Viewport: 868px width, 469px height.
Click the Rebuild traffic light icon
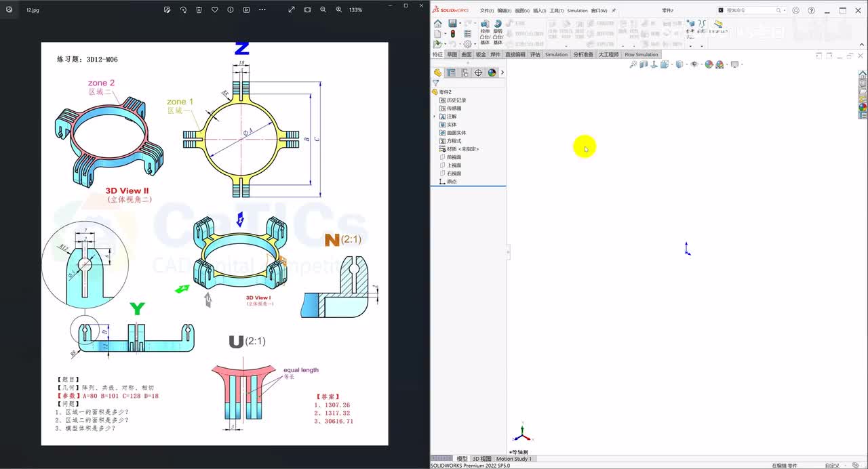pyautogui.click(x=452, y=34)
